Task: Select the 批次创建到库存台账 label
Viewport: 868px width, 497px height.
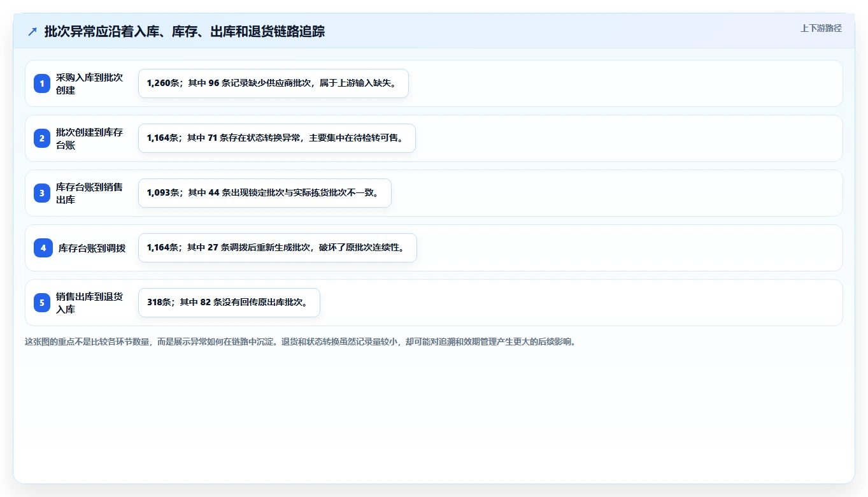Action: (89, 138)
